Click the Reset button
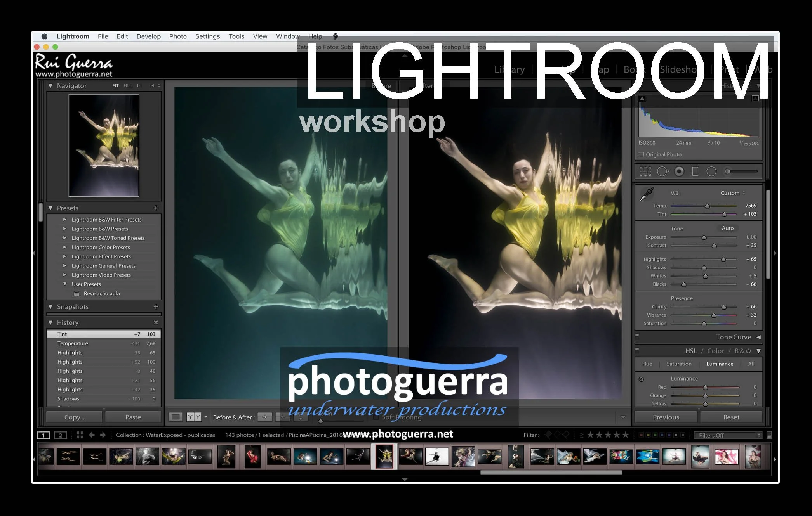 coord(731,417)
